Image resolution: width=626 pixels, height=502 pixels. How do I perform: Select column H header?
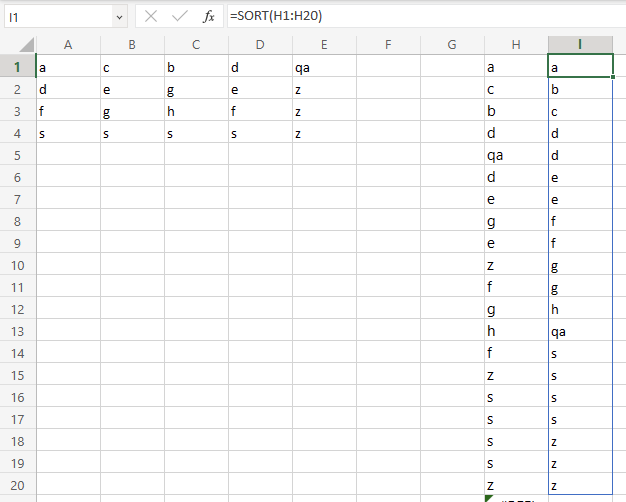click(x=516, y=44)
